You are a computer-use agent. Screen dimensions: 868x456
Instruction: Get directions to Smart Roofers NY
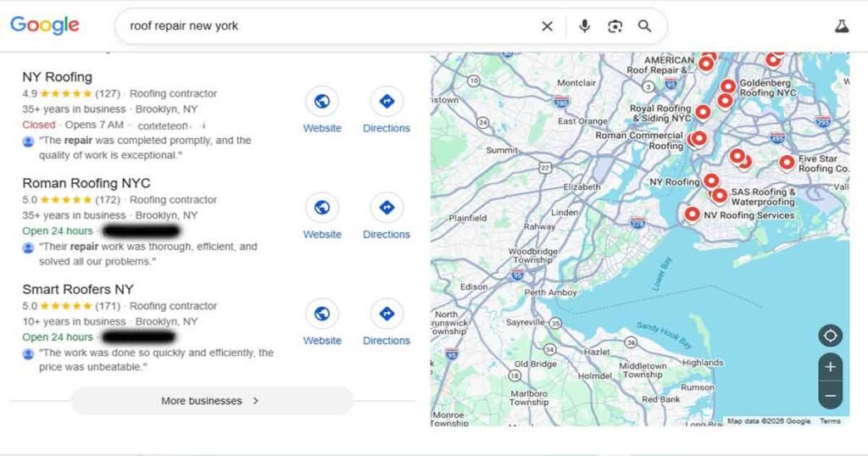tap(387, 314)
